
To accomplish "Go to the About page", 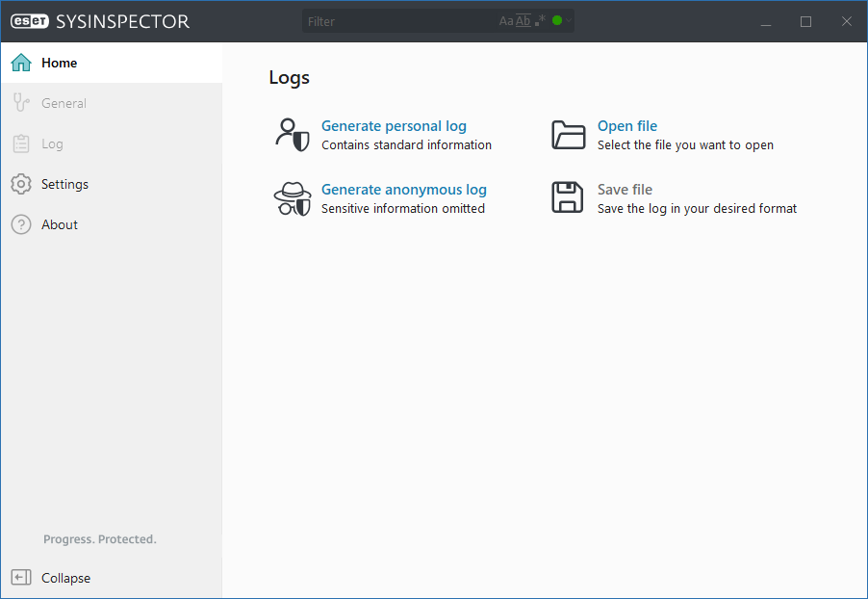I will (60, 224).
